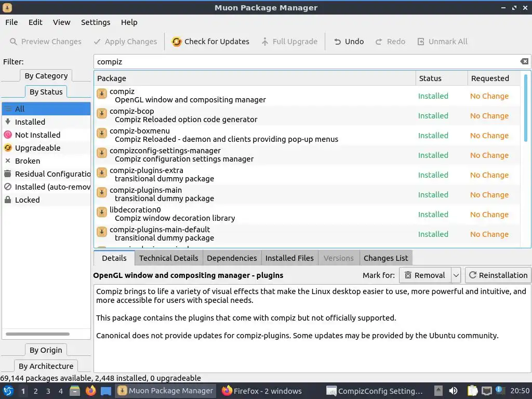Screen dimensions: 532x399
Task: Select the 'libdecoration0' package row
Action: [x=307, y=214]
